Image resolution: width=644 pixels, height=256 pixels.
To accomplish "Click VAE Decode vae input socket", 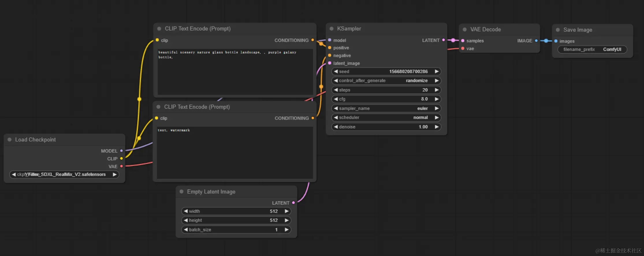I will tap(463, 49).
